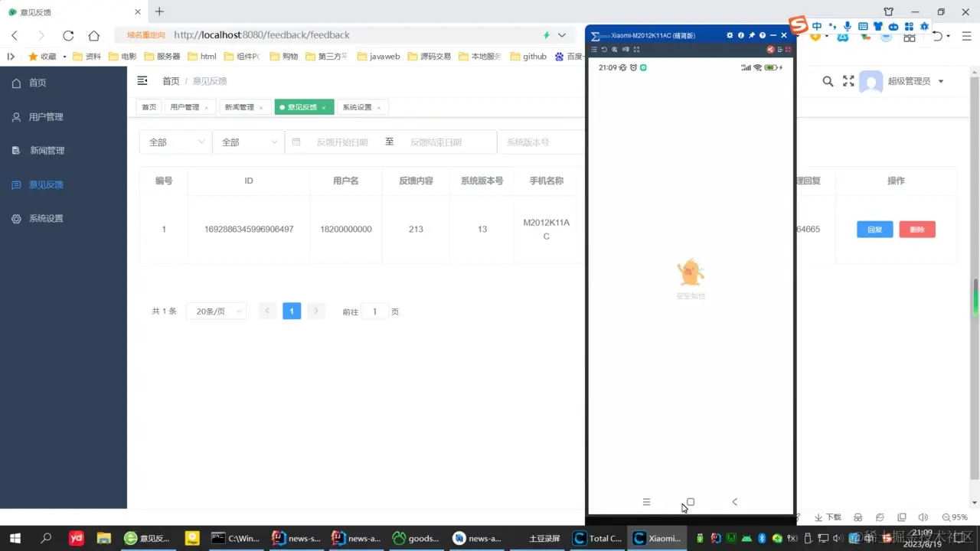This screenshot has width=980, height=551.
Task: Open the 收藏 favorites star
Action: click(x=43, y=57)
